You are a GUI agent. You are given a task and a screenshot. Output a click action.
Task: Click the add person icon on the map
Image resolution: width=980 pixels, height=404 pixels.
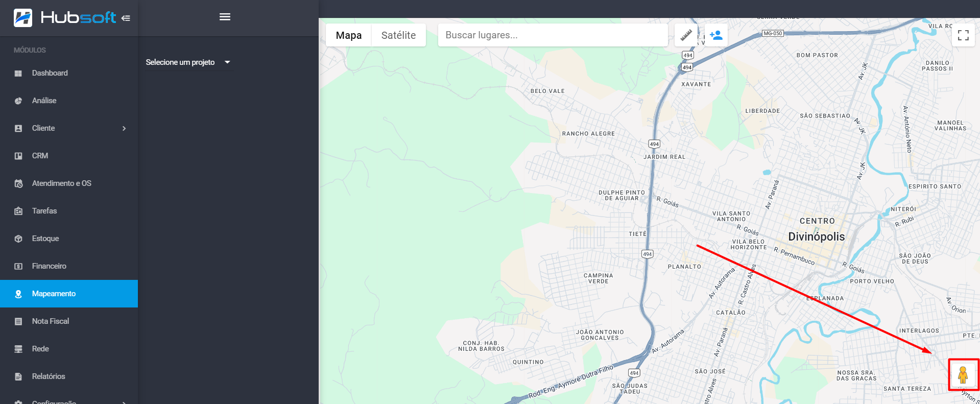point(716,35)
